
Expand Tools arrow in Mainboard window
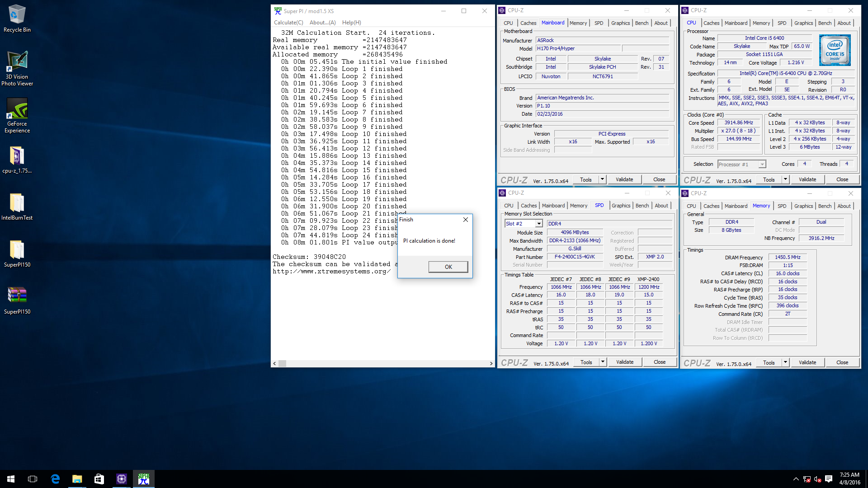pos(602,179)
